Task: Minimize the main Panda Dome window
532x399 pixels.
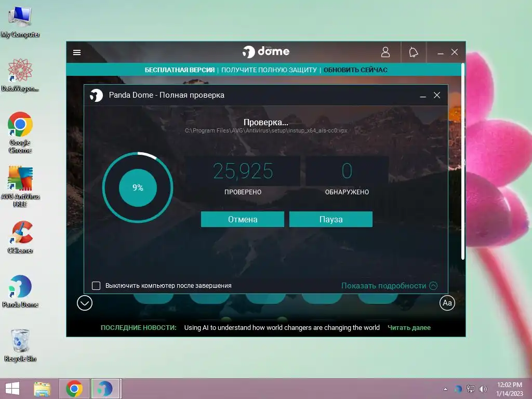Action: click(441, 52)
